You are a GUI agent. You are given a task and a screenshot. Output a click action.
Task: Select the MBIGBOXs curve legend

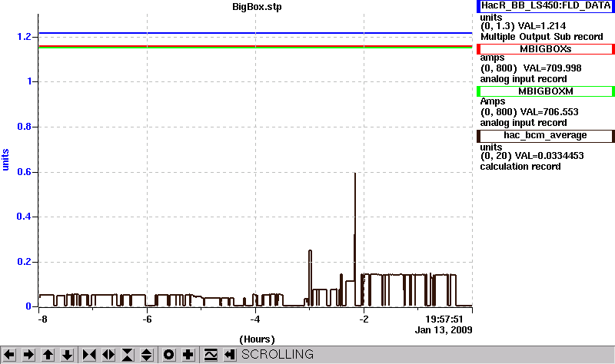point(546,49)
